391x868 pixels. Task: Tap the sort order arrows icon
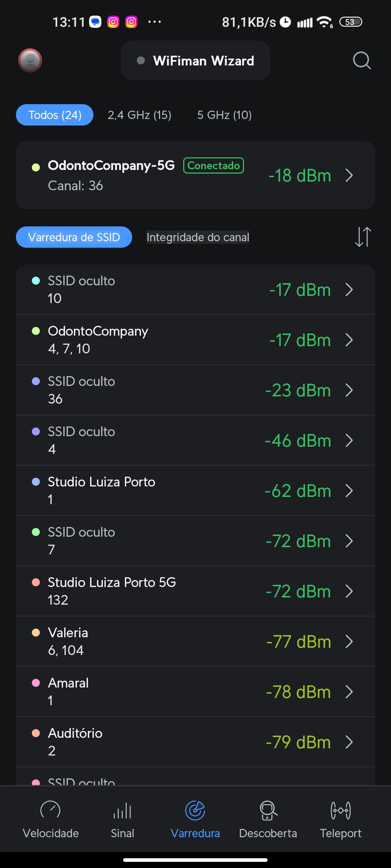coord(363,237)
